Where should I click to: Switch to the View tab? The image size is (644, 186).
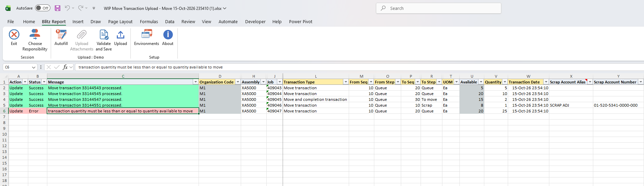[x=206, y=21]
